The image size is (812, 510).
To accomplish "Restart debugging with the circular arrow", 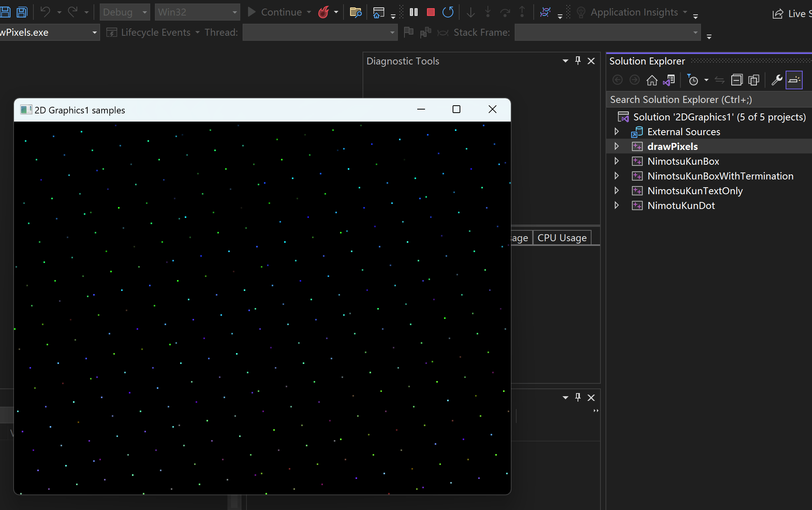I will [448, 12].
